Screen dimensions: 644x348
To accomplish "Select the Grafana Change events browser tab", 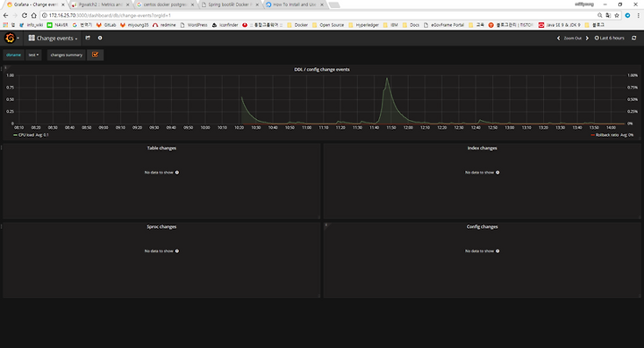I will tap(35, 4).
